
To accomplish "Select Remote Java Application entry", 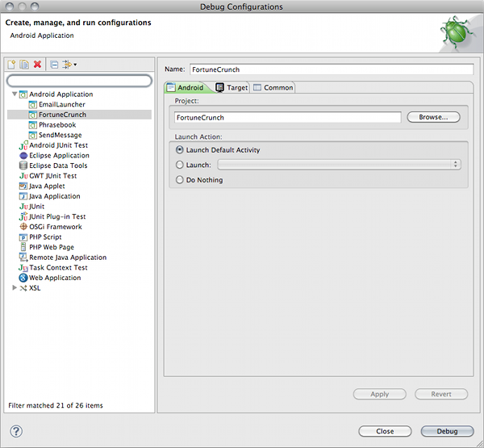I will click(x=68, y=257).
